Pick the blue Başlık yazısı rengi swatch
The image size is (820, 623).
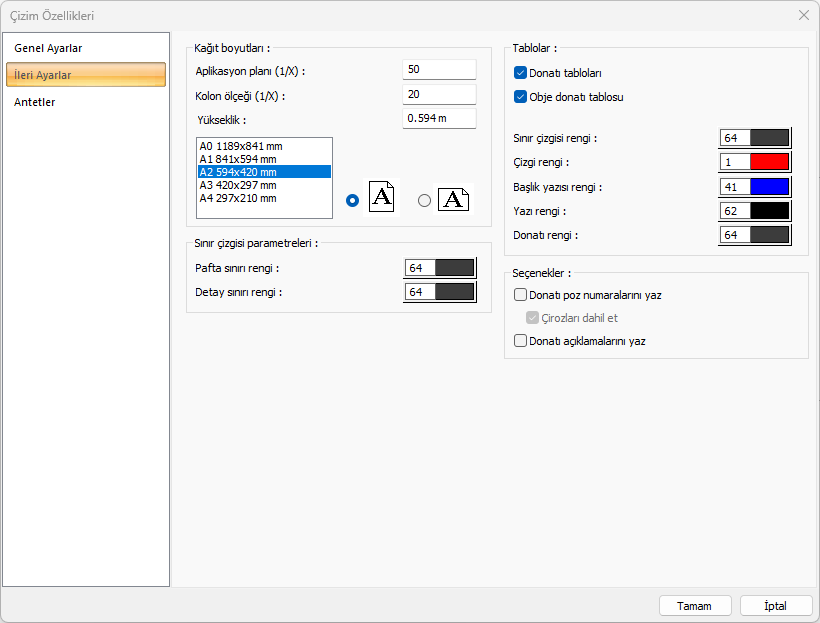769,187
